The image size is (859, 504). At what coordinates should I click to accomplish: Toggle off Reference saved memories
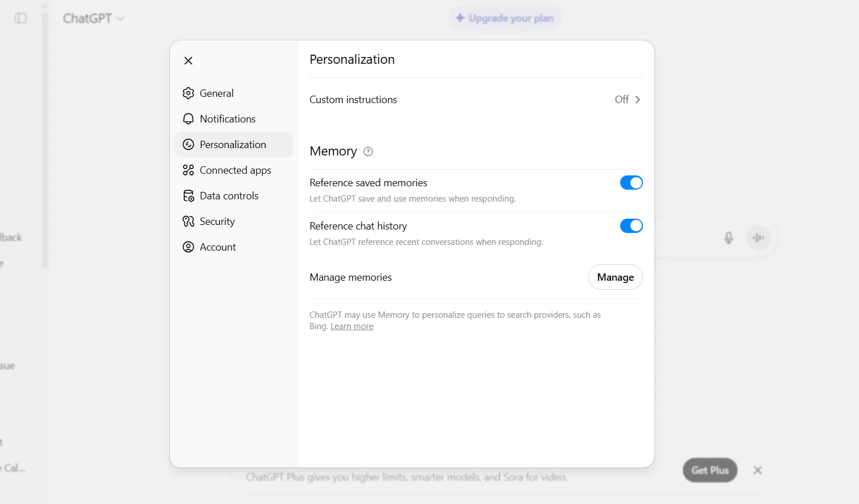click(631, 182)
